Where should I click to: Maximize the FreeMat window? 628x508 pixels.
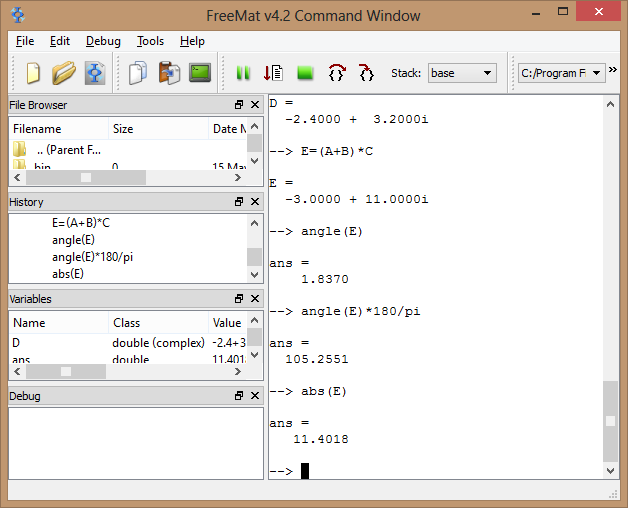click(x=563, y=12)
